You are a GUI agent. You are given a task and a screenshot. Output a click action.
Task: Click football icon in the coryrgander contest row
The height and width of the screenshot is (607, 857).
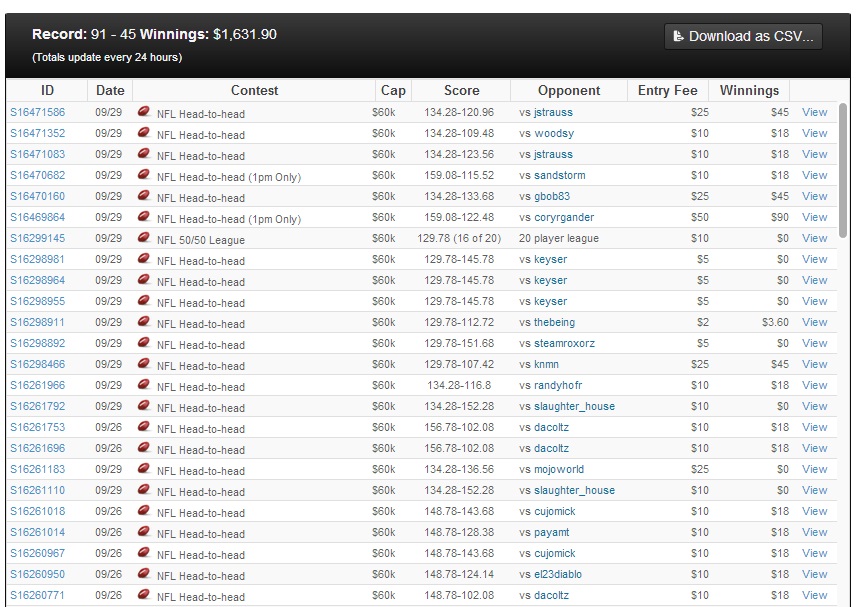(144, 217)
